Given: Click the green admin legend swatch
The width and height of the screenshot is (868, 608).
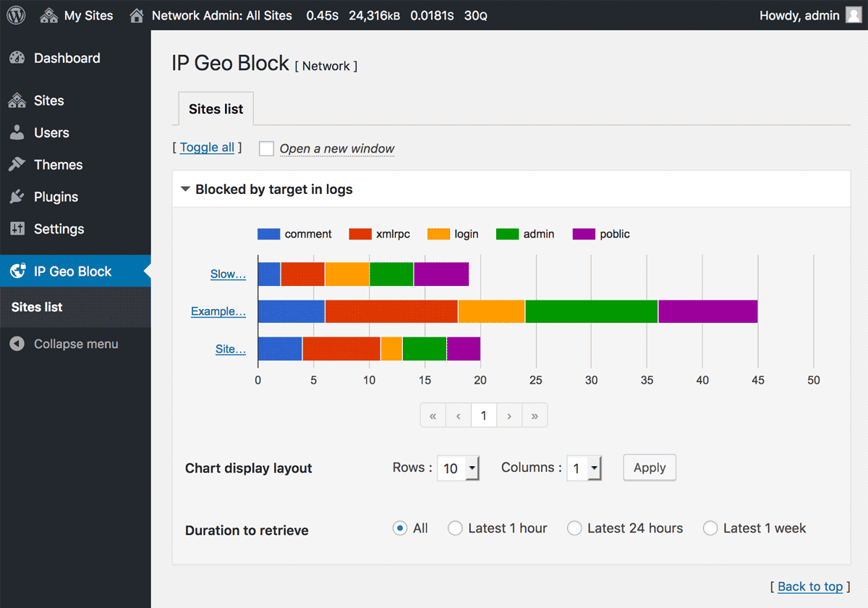Looking at the screenshot, I should (x=508, y=235).
